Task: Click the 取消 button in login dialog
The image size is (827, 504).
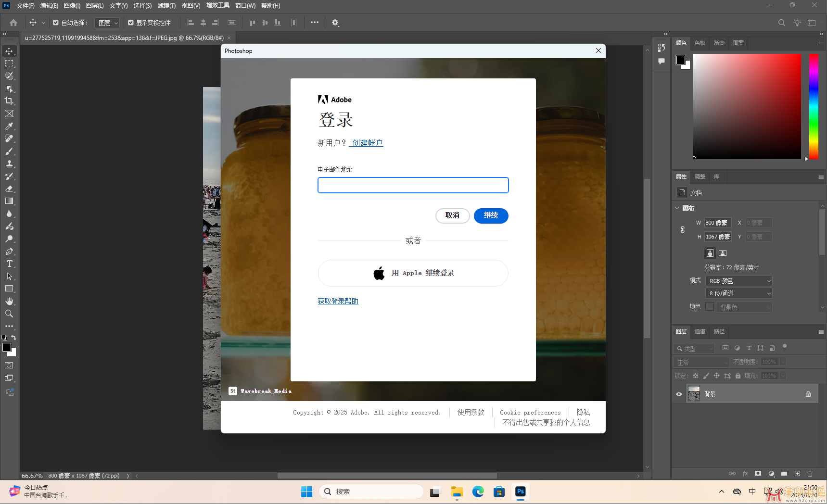Action: (452, 215)
